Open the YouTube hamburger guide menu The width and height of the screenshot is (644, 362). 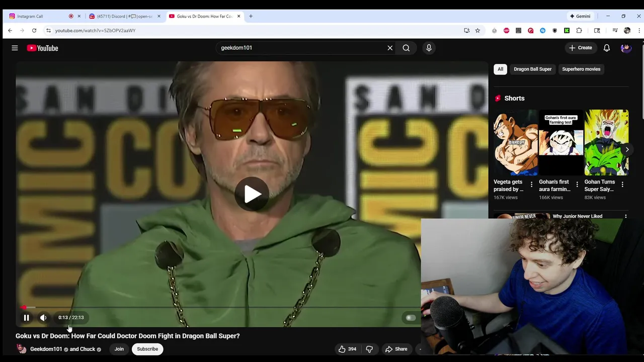click(x=15, y=48)
